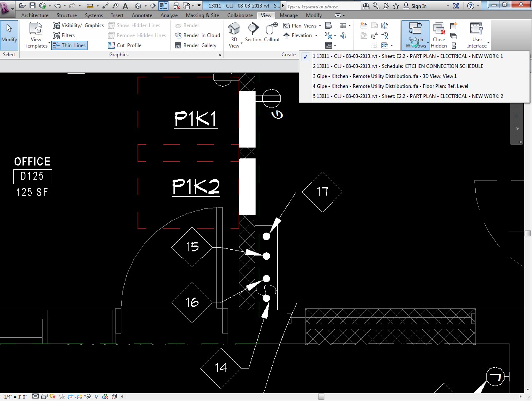Click the Close Hidden windows icon

(x=439, y=29)
